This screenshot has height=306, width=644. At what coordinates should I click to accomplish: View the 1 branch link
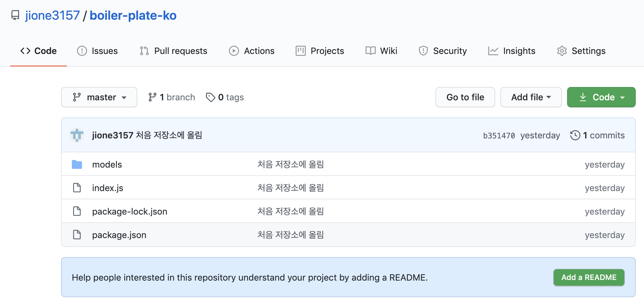pos(172,97)
